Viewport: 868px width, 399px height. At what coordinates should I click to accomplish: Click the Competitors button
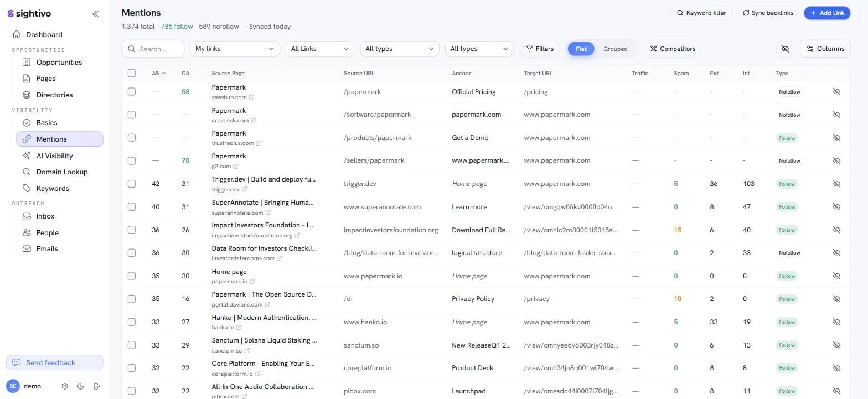tap(673, 49)
